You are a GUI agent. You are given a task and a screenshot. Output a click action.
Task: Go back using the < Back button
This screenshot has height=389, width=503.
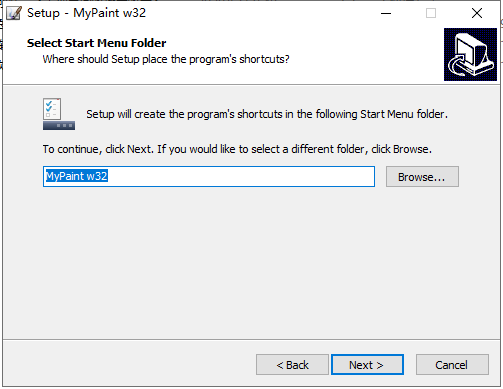[292, 365]
